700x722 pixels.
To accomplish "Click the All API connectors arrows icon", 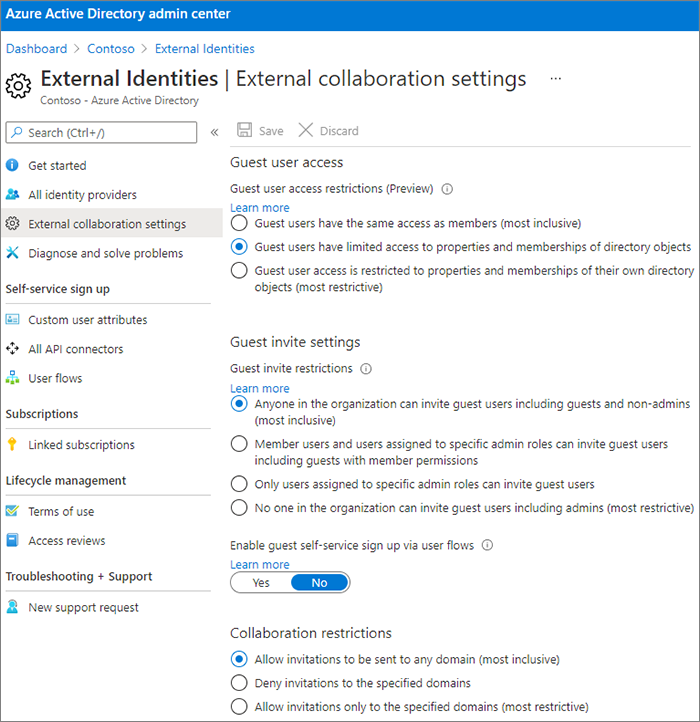I will tap(12, 349).
